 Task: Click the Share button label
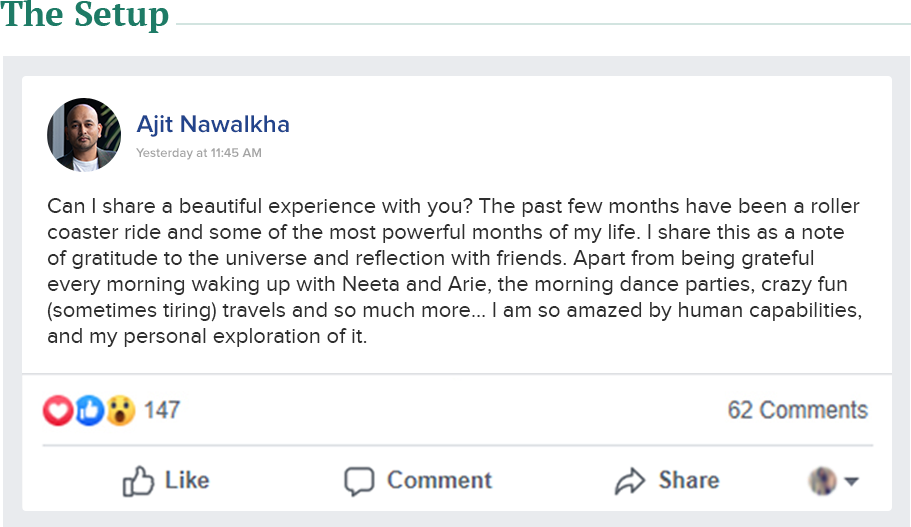[x=689, y=481]
